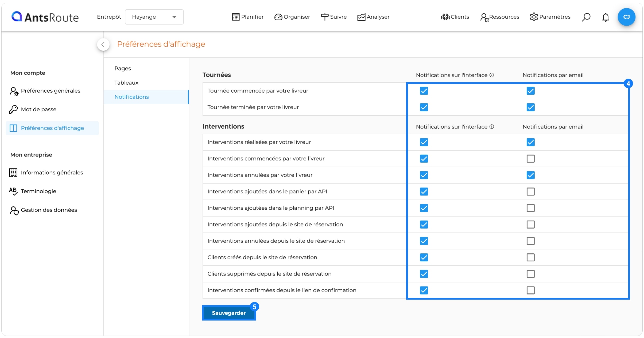Go to Planifier menu
644x338 pixels.
248,17
